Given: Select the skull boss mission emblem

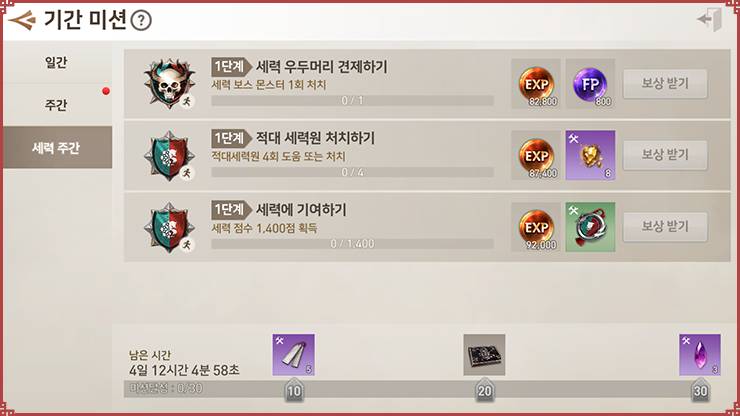Looking at the screenshot, I should [169, 84].
